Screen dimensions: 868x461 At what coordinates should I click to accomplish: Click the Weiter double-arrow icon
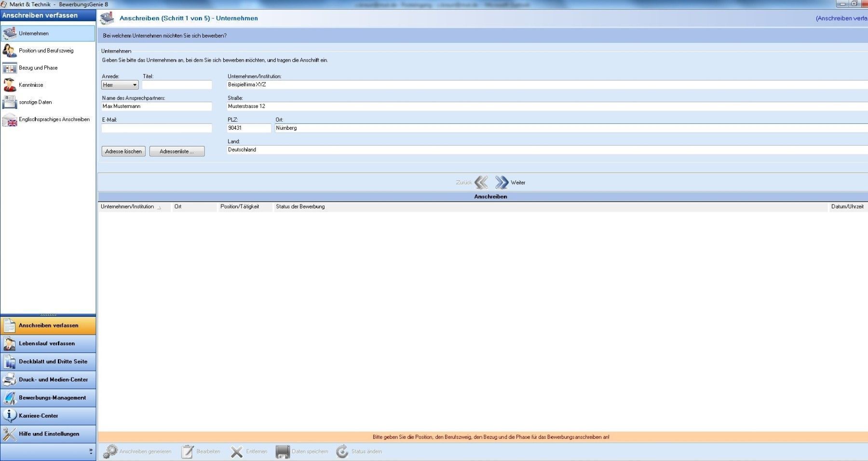tap(502, 182)
